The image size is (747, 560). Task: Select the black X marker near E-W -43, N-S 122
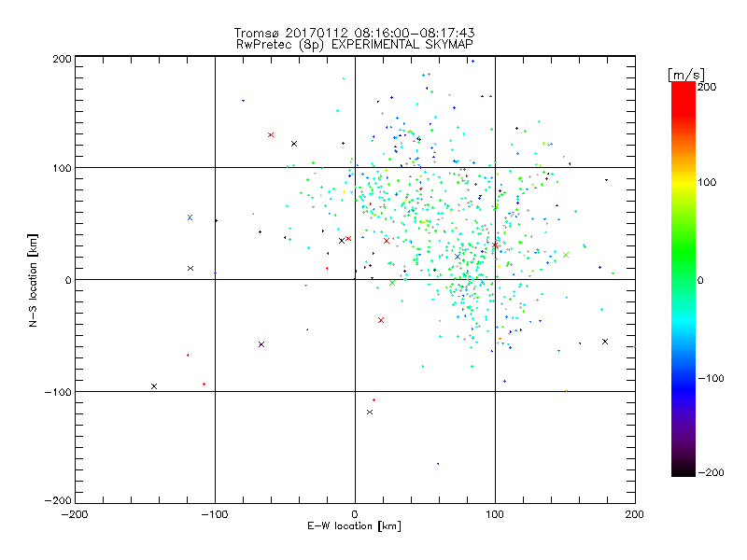pos(294,144)
